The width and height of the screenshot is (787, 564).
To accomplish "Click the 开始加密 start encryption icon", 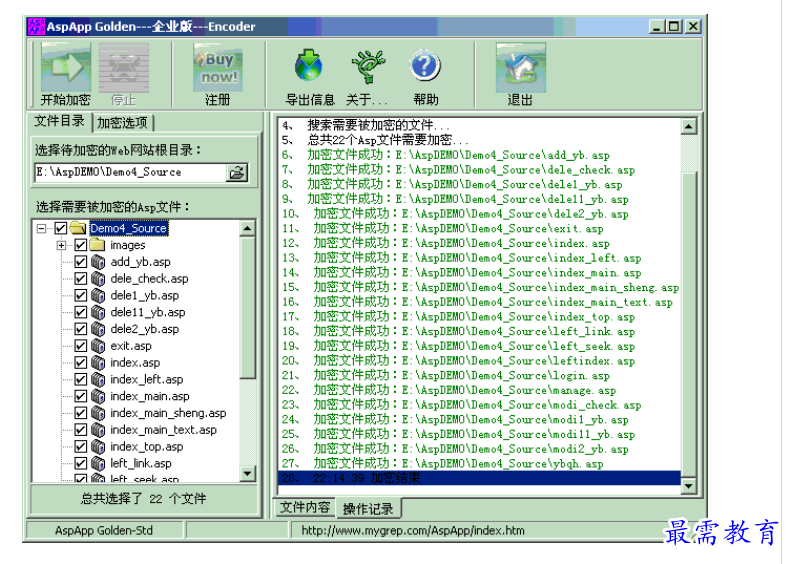I will coord(66,68).
